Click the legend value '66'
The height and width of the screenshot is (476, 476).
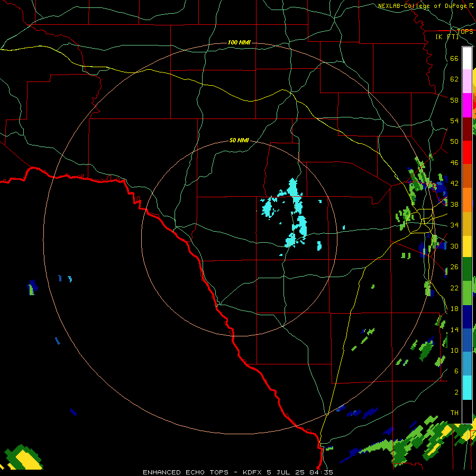(x=454, y=58)
